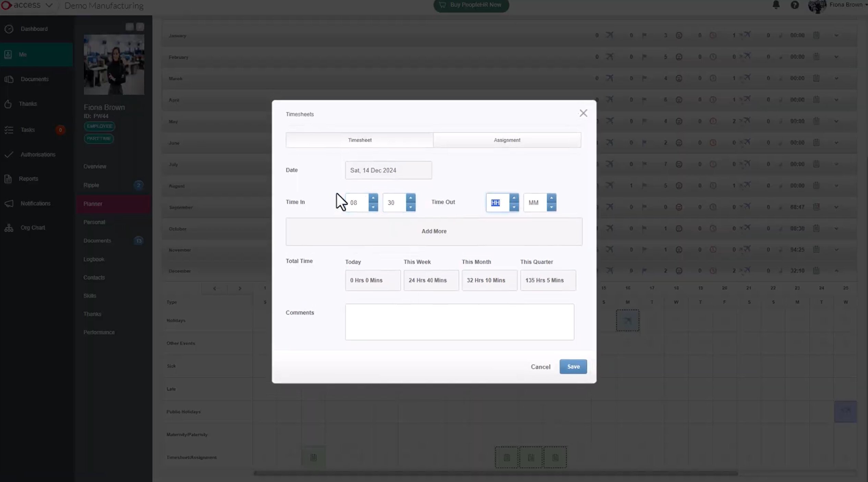Click the Dashboard sidebar icon
This screenshot has width=868, height=482.
coord(9,29)
